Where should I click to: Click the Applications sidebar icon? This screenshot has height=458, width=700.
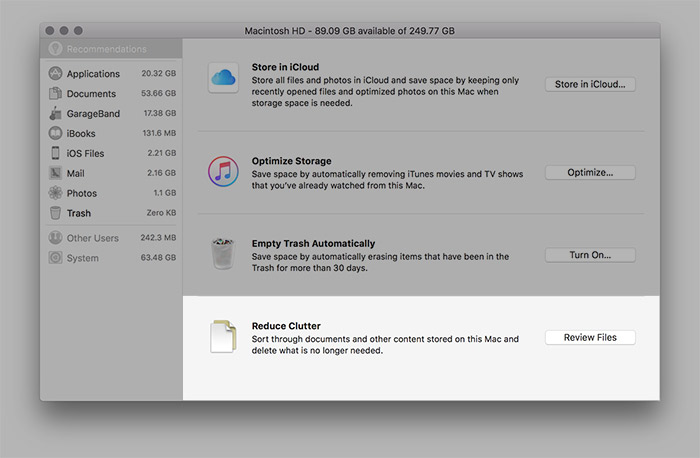click(x=55, y=74)
